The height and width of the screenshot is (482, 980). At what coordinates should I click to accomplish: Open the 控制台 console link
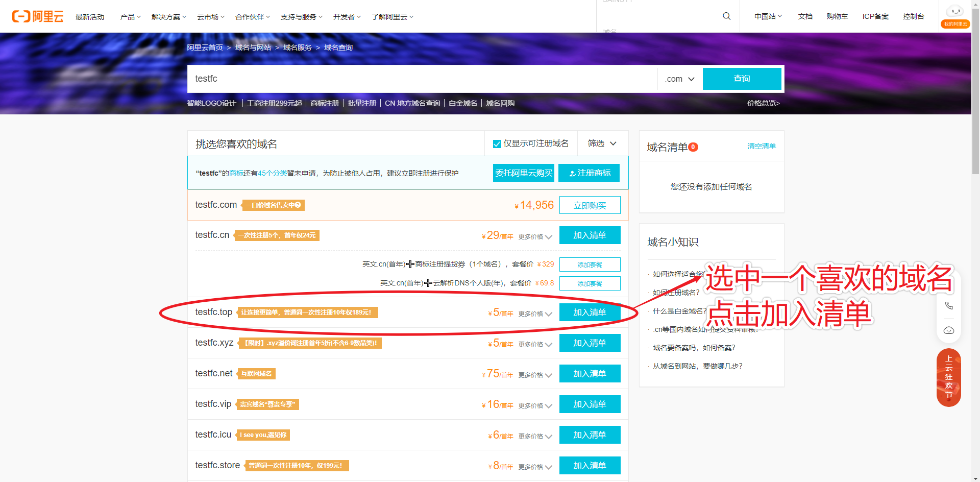(913, 16)
